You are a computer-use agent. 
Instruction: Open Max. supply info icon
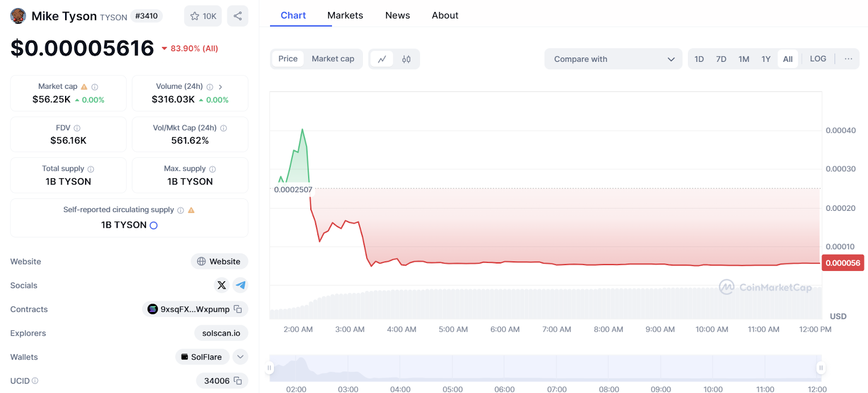pos(213,169)
